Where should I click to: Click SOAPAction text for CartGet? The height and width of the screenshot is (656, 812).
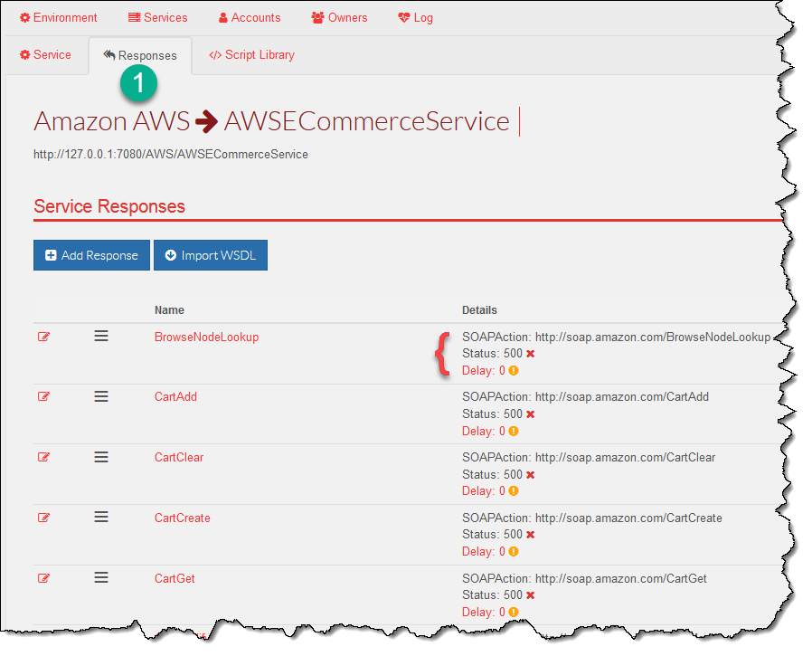pyautogui.click(x=585, y=579)
